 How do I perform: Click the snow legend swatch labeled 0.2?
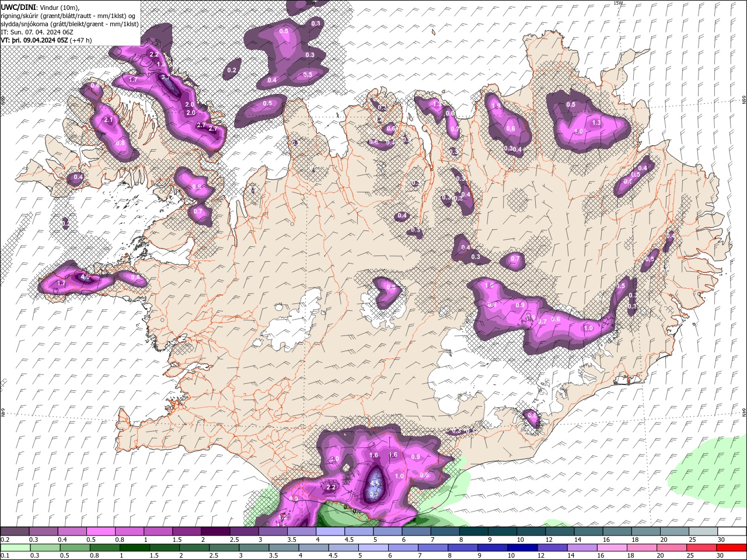15,531
